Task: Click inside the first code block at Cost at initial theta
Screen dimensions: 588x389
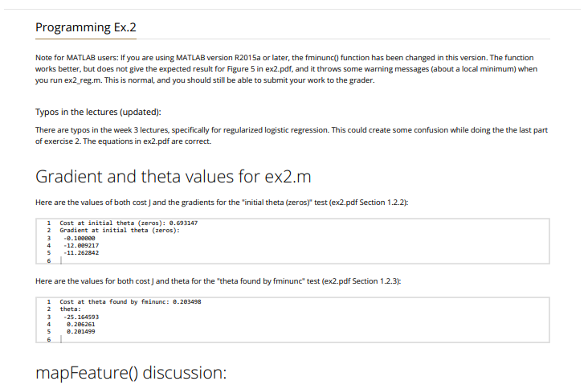Action: tap(129, 223)
